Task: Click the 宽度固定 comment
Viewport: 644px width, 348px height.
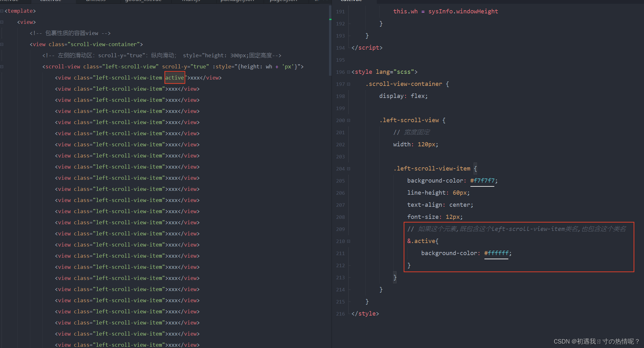Action: [x=411, y=132]
